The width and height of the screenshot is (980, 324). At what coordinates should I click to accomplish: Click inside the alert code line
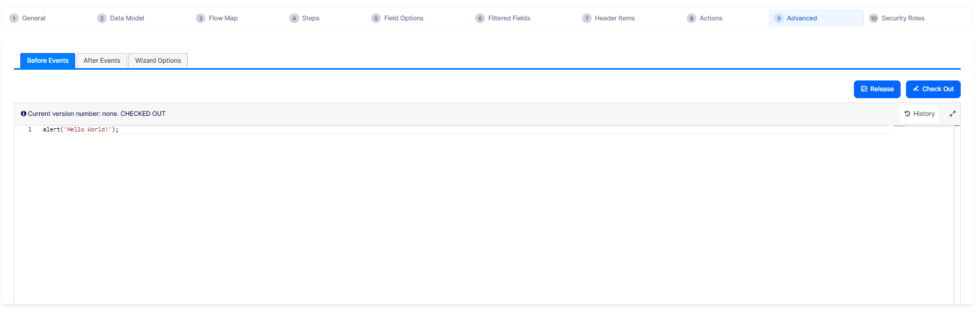pyautogui.click(x=80, y=130)
